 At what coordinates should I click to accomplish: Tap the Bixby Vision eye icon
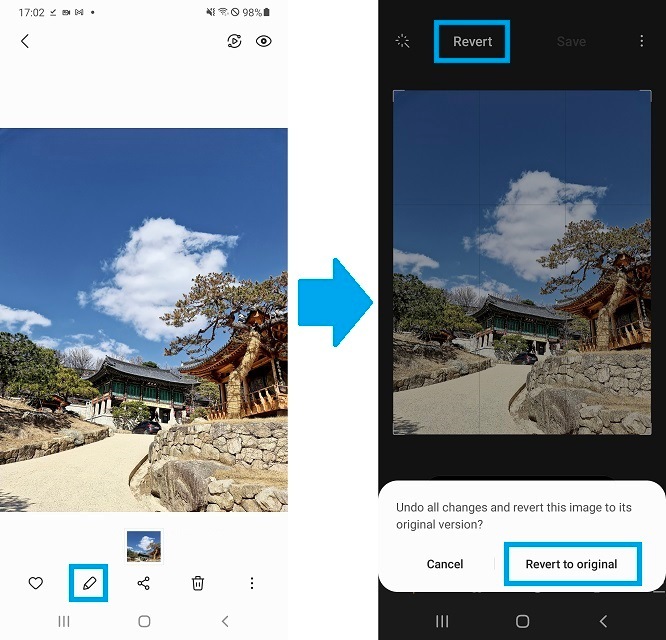tap(263, 41)
